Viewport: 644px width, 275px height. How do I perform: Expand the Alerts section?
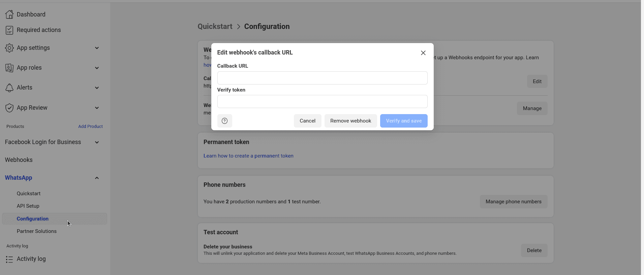click(x=97, y=88)
